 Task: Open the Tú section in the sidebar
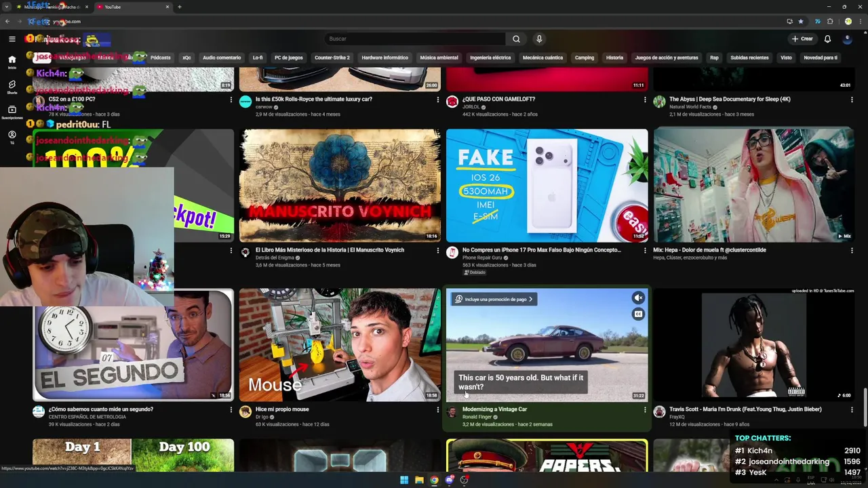(12, 138)
